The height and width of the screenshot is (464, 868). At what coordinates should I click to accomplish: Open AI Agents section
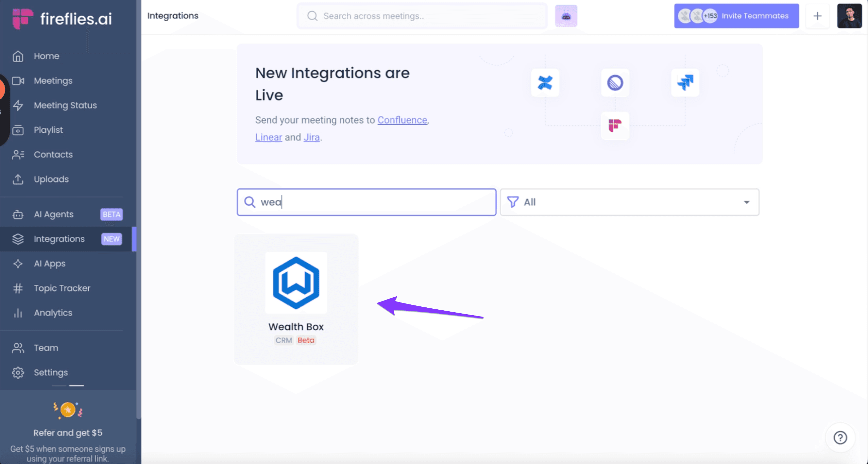pyautogui.click(x=54, y=214)
